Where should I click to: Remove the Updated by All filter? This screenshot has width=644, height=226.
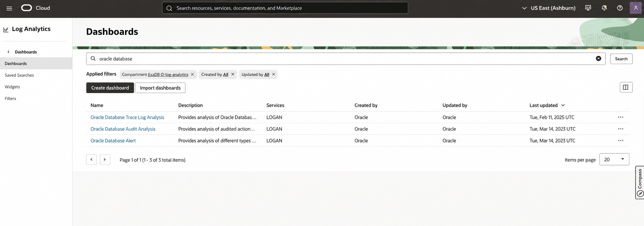click(273, 74)
